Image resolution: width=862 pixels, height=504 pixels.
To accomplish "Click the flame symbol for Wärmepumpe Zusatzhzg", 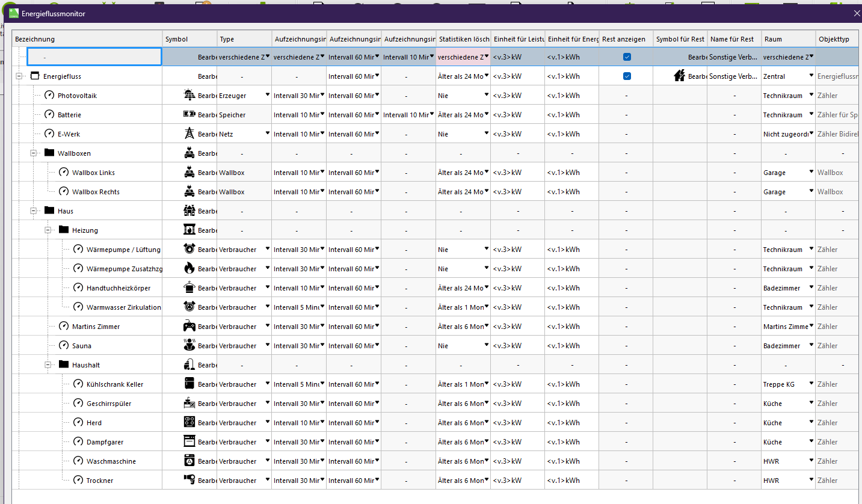I will tap(189, 269).
